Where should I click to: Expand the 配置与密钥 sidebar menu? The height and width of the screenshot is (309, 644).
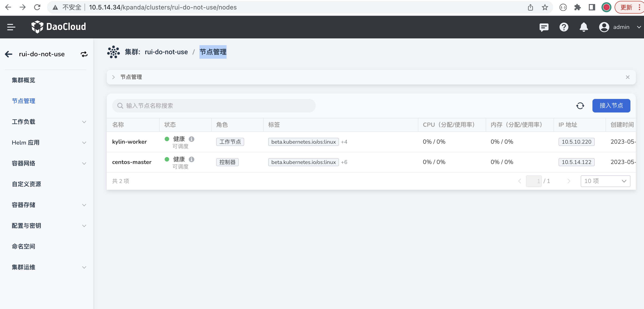pos(49,226)
